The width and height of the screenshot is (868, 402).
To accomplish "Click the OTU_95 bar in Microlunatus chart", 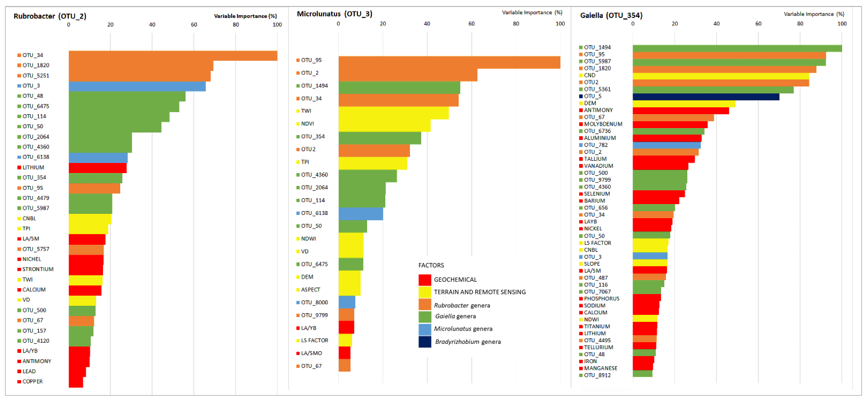I will pyautogui.click(x=449, y=62).
